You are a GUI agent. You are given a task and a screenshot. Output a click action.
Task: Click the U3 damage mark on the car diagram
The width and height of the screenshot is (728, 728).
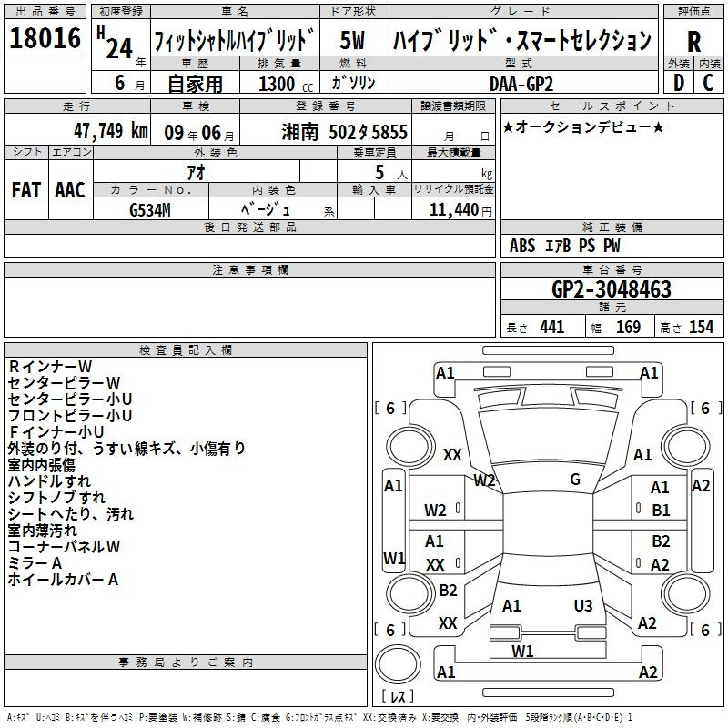tap(582, 605)
